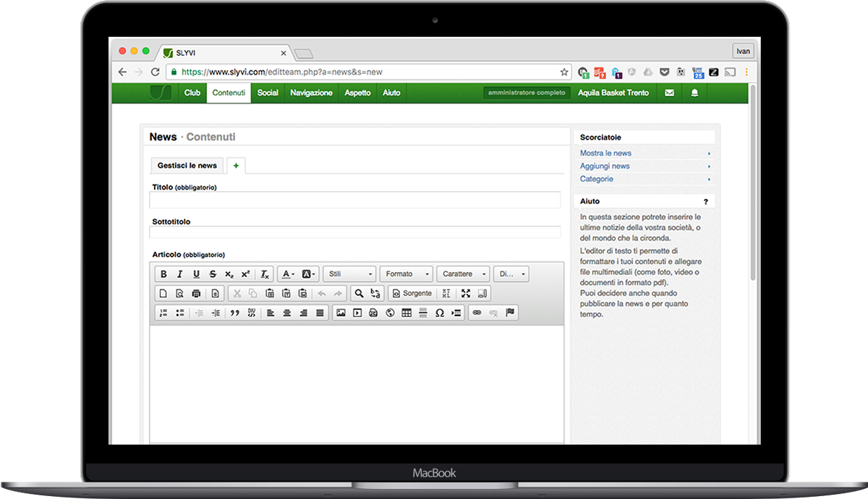Image resolution: width=868 pixels, height=499 pixels.
Task: Switch to the Gestisci le news tab
Action: [x=187, y=166]
